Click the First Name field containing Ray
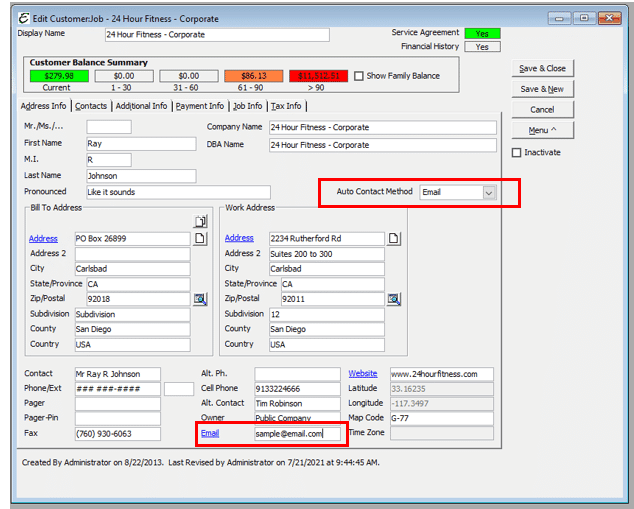This screenshot has width=634, height=509. point(142,144)
